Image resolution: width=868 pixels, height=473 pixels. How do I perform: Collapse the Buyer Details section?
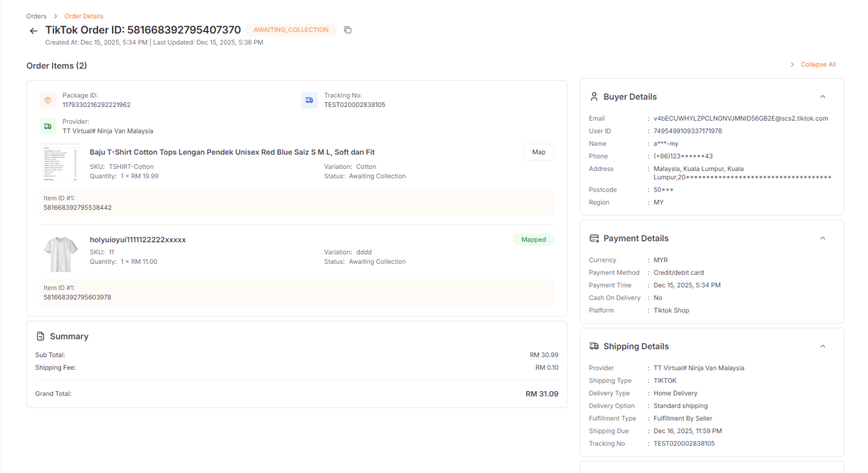(823, 97)
